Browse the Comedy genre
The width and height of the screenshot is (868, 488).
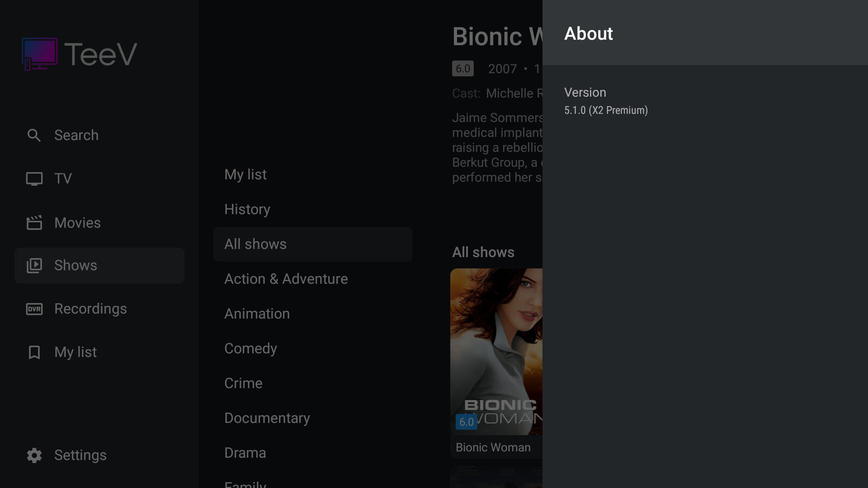[251, 348]
